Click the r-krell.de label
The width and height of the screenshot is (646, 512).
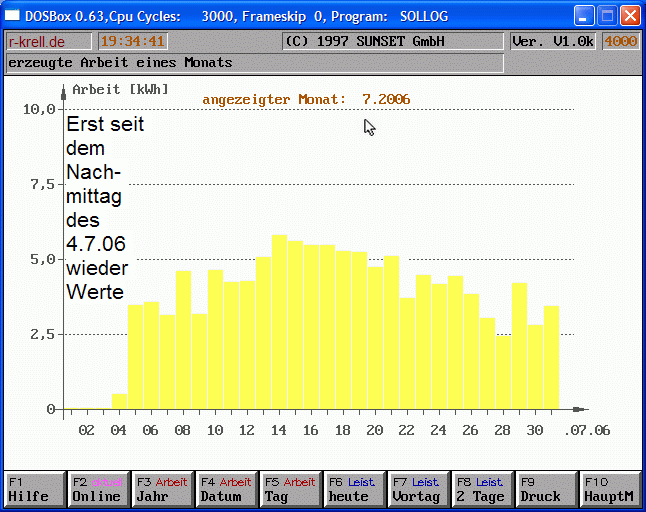pyautogui.click(x=37, y=42)
